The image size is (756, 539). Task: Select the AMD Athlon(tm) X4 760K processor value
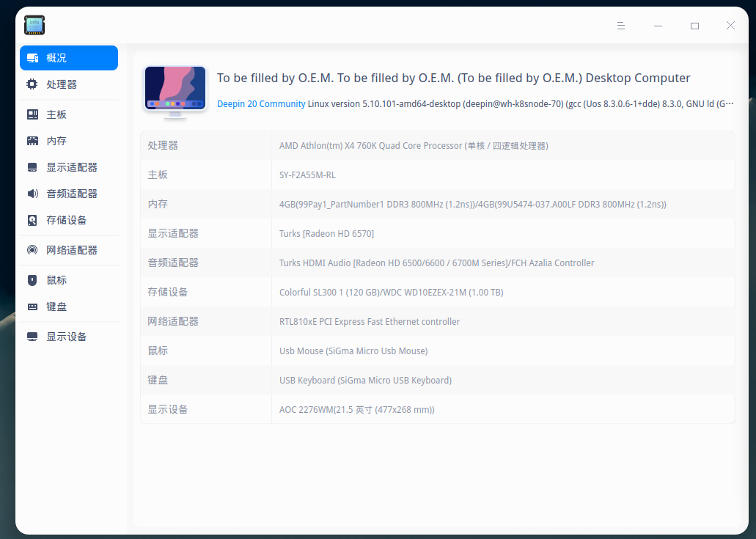click(414, 146)
